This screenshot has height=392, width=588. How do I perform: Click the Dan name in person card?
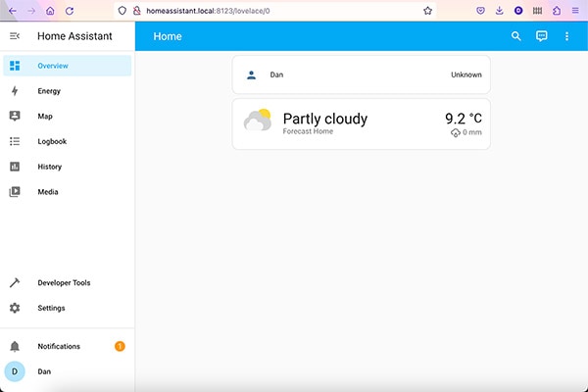(276, 74)
